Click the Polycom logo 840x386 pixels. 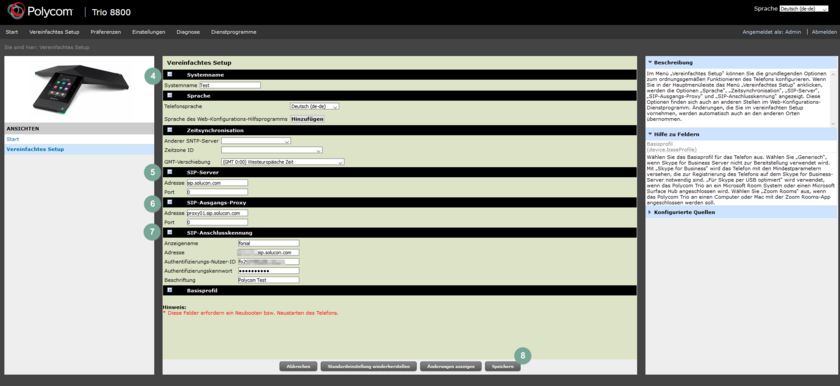41,11
